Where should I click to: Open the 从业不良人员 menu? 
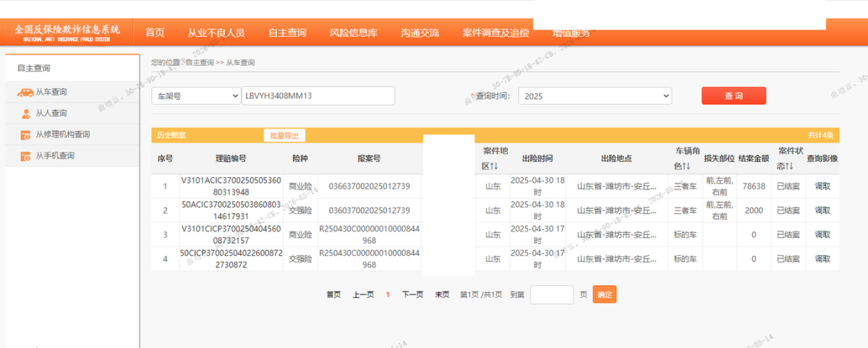pyautogui.click(x=216, y=33)
